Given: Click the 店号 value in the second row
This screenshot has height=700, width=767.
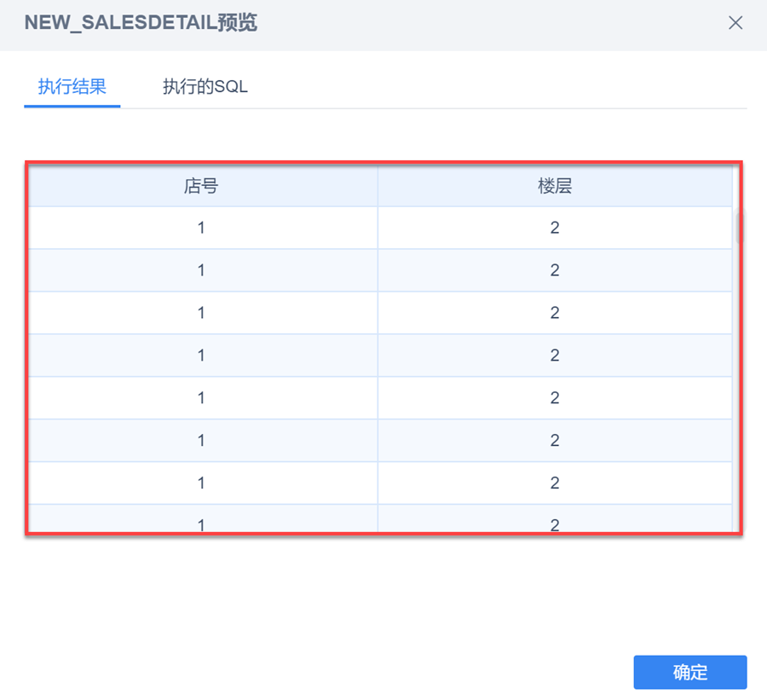Looking at the screenshot, I should coord(201,270).
